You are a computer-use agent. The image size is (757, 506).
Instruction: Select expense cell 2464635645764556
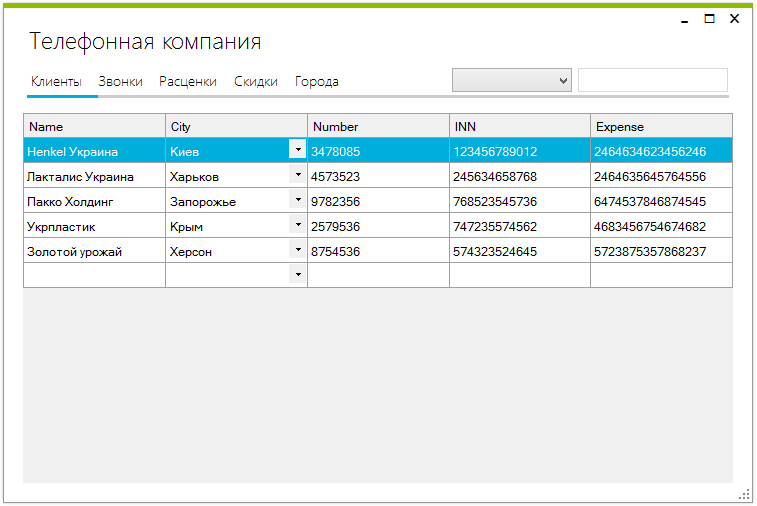661,176
